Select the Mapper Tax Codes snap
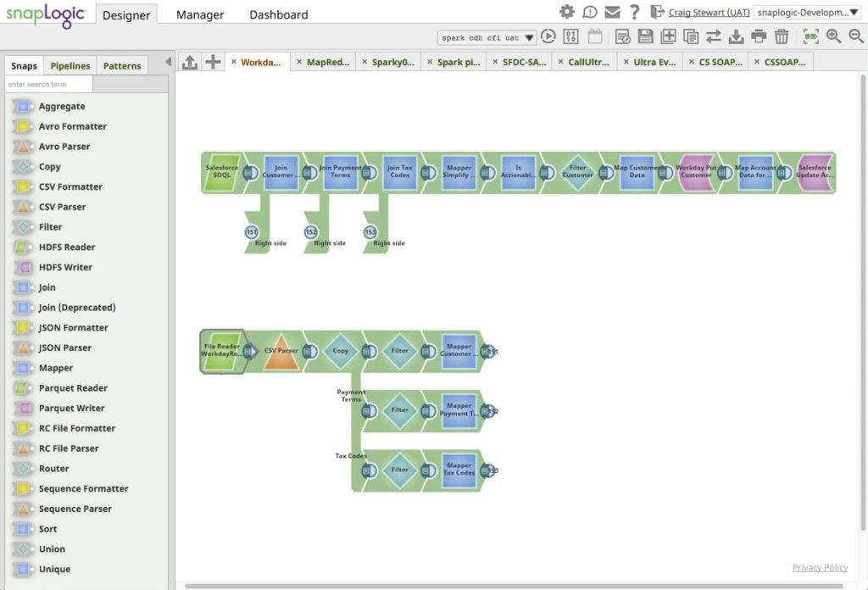Viewport: 868px width, 590px height. 459,470
